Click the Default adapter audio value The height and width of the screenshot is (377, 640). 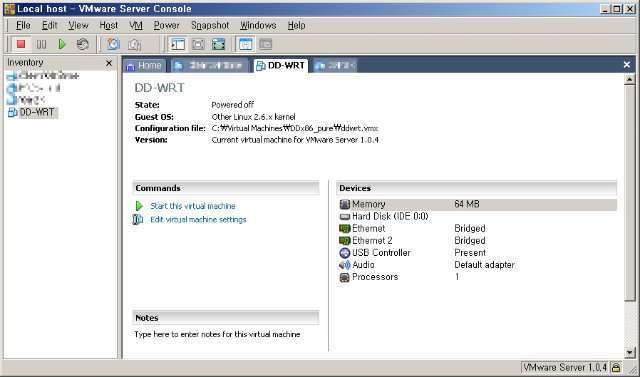click(484, 265)
